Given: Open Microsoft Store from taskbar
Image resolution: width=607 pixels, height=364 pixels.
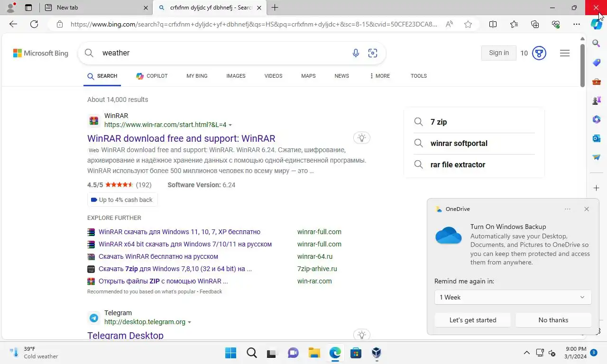Looking at the screenshot, I should (356, 353).
